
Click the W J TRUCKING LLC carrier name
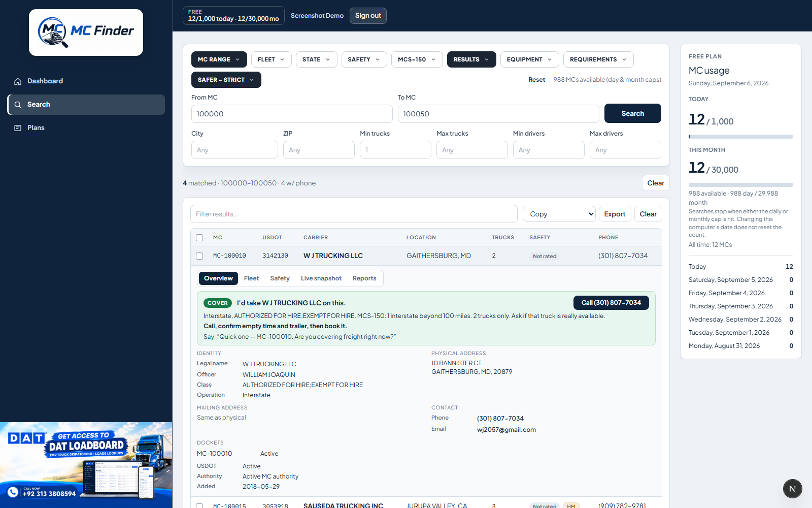pos(333,256)
